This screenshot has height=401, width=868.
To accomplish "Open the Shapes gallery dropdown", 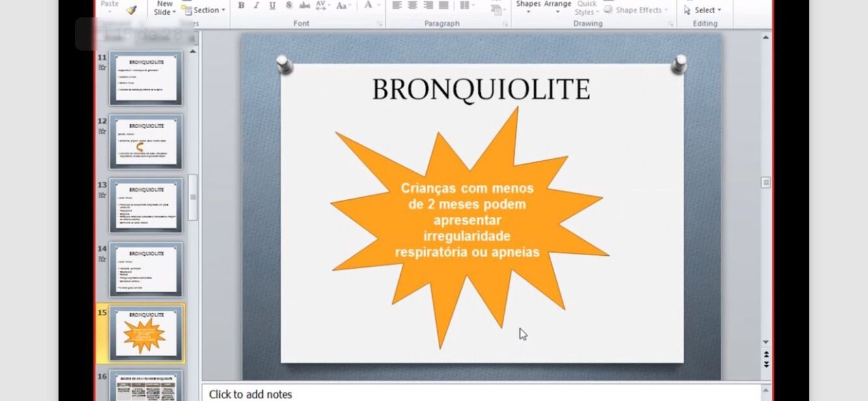I will [x=528, y=7].
